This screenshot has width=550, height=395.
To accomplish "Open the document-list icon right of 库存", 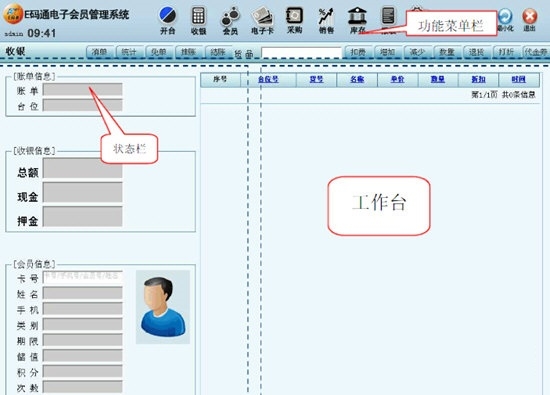I will pyautogui.click(x=389, y=16).
